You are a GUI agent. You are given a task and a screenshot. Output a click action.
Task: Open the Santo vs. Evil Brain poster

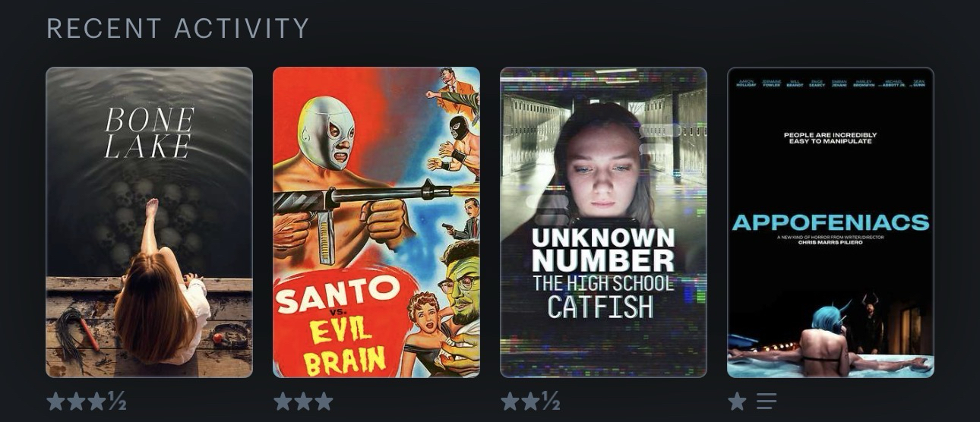(x=376, y=222)
